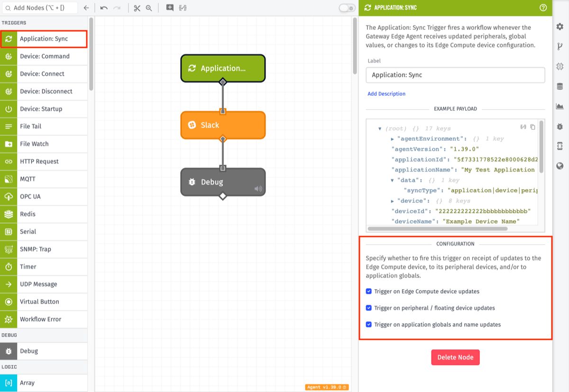Screen dimensions: 569x392
Task: Open the debug bug icon in right rail
Action: [x=560, y=126]
